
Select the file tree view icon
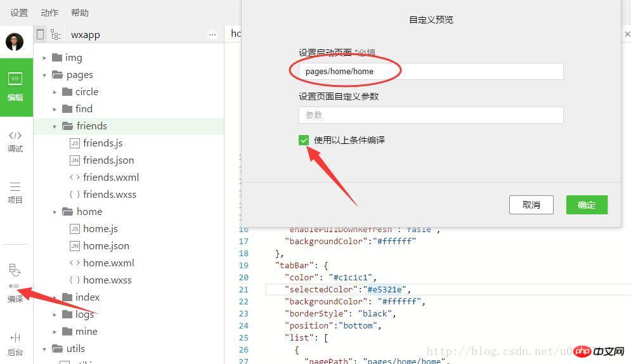pyautogui.click(x=56, y=35)
